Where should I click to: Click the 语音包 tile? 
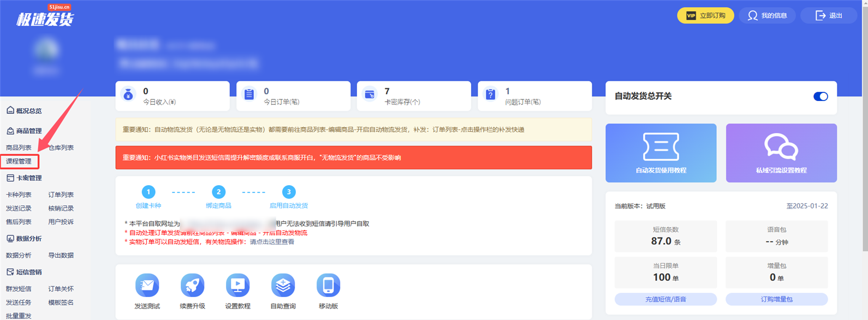[x=776, y=236]
